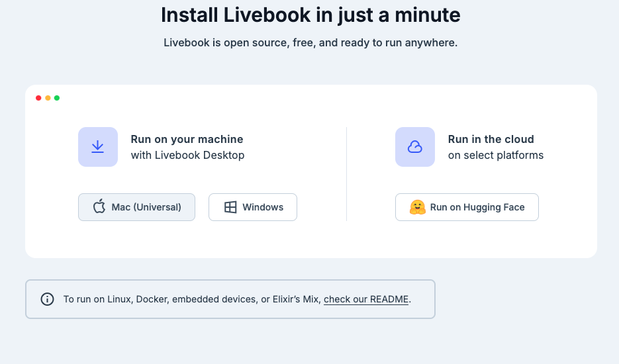The height and width of the screenshot is (364, 619).
Task: Click the red window dot
Action: [38, 98]
